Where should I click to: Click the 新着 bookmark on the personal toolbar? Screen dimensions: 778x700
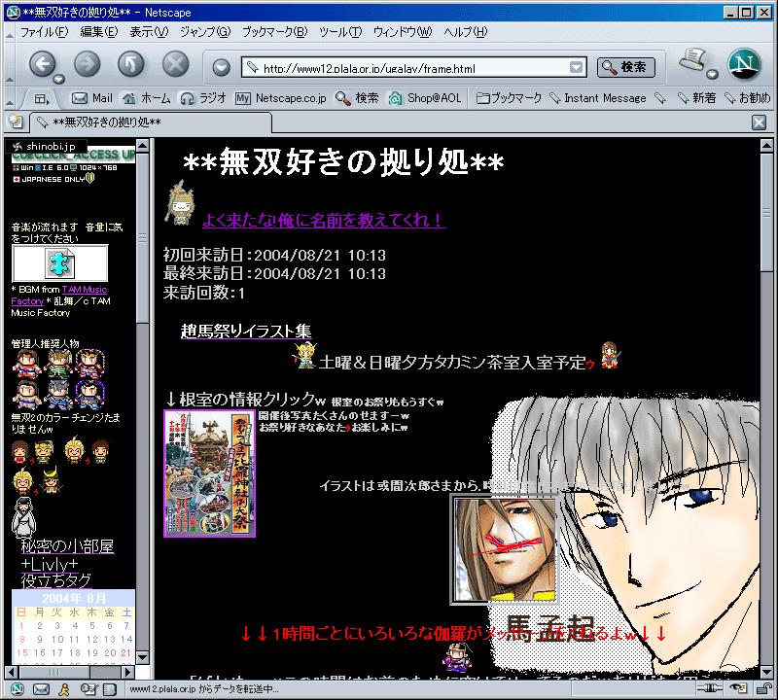(696, 98)
